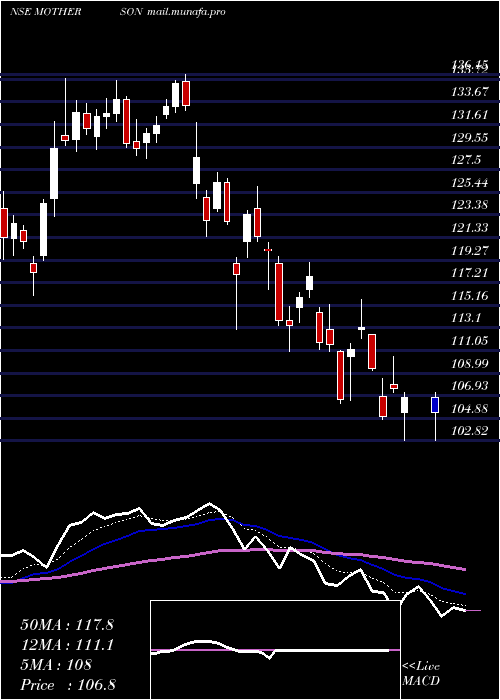Select the 121.33 price label
Screen dimensions: 500x700
coord(469,228)
